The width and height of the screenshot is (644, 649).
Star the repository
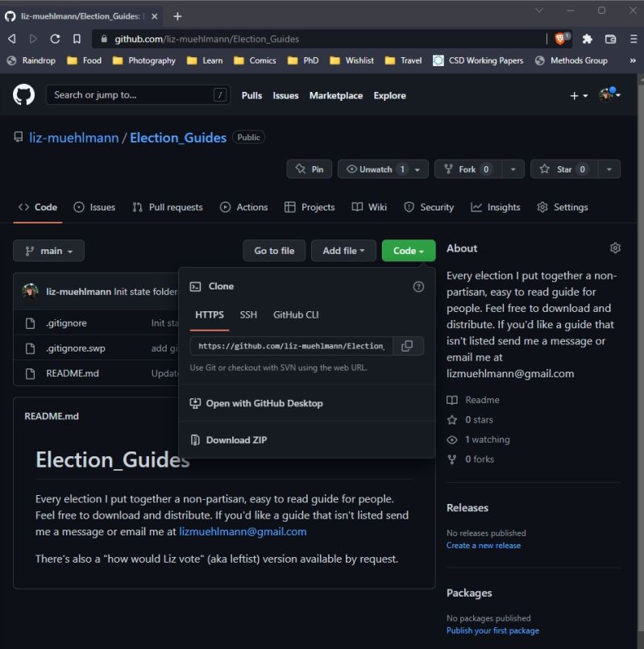(564, 168)
